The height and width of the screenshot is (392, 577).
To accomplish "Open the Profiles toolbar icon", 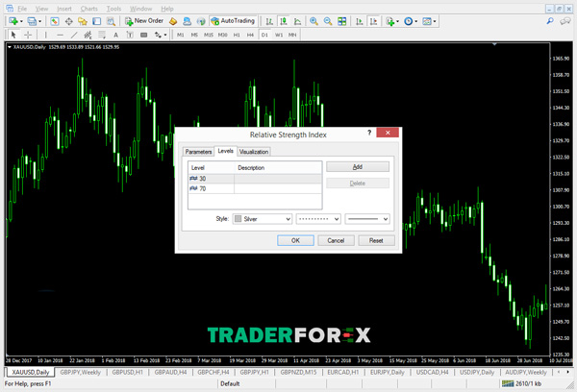I will tap(32, 21).
